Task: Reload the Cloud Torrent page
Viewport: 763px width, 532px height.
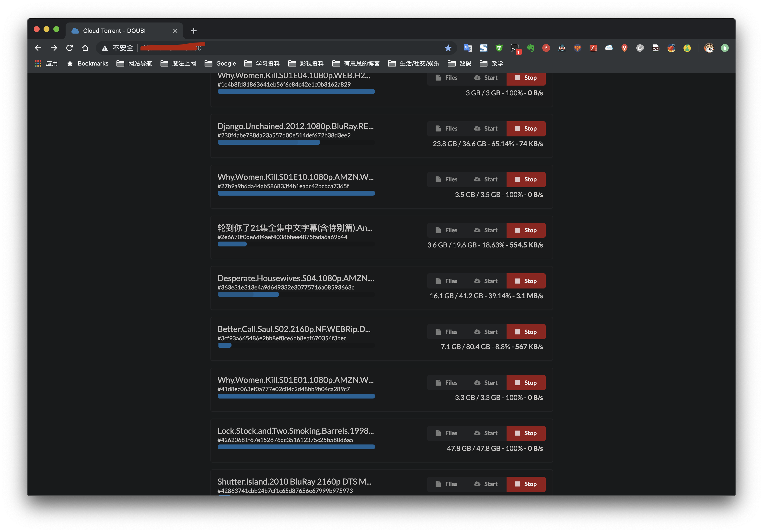Action: pos(69,48)
